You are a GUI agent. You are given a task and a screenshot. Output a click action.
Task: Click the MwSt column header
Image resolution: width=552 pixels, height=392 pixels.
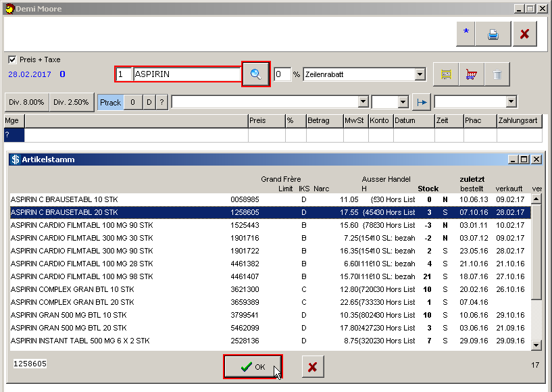pos(356,121)
